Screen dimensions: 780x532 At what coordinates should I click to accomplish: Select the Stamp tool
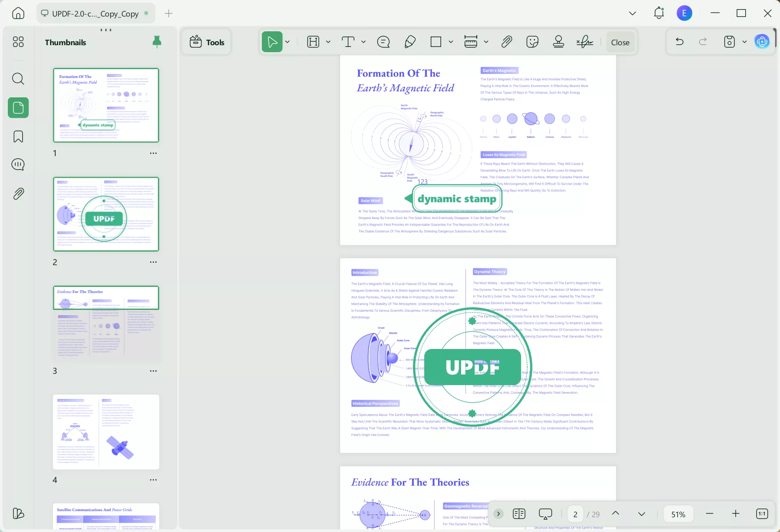[558, 42]
